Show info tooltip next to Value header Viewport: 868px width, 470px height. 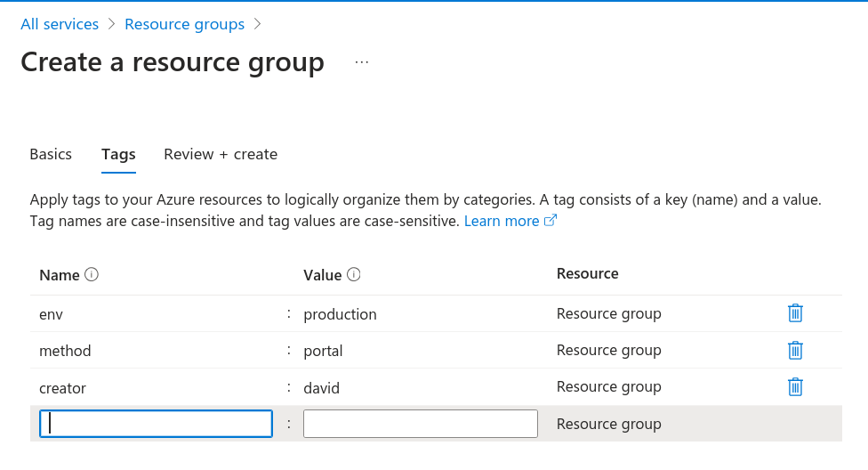[354, 275]
